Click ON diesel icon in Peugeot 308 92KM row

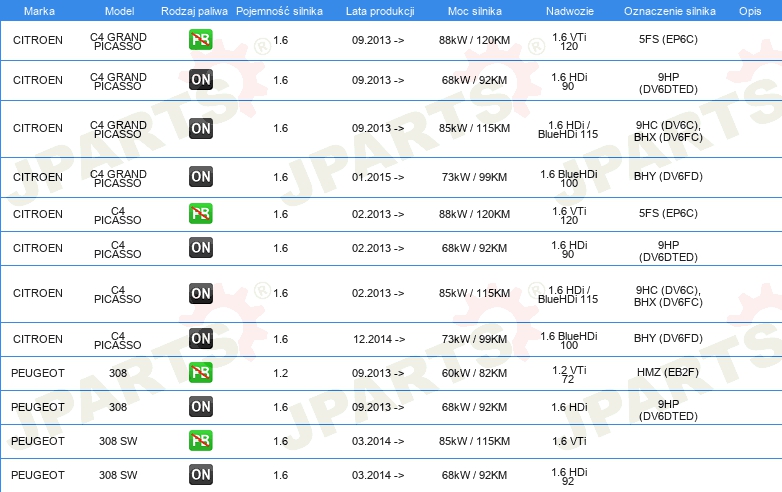[200, 406]
